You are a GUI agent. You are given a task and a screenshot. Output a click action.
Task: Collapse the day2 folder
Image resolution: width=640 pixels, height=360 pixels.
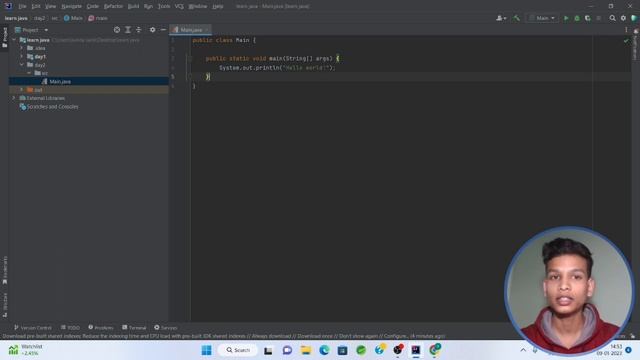pos(22,64)
